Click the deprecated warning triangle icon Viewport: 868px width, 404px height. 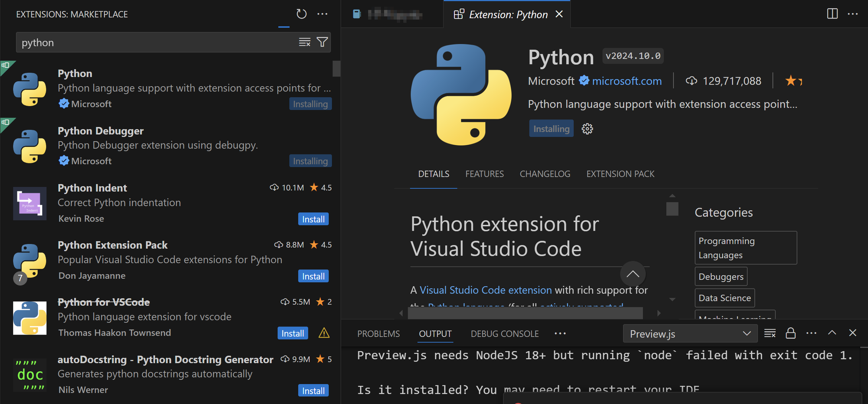(324, 333)
